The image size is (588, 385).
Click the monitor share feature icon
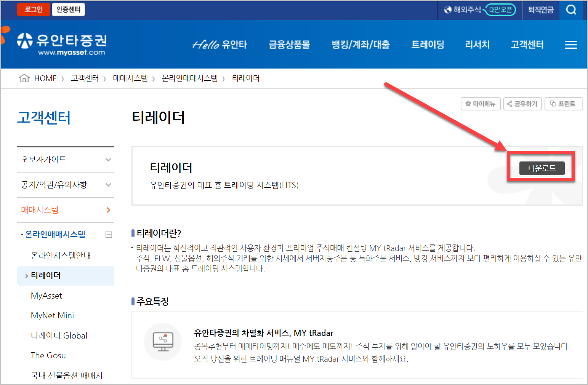click(x=163, y=342)
